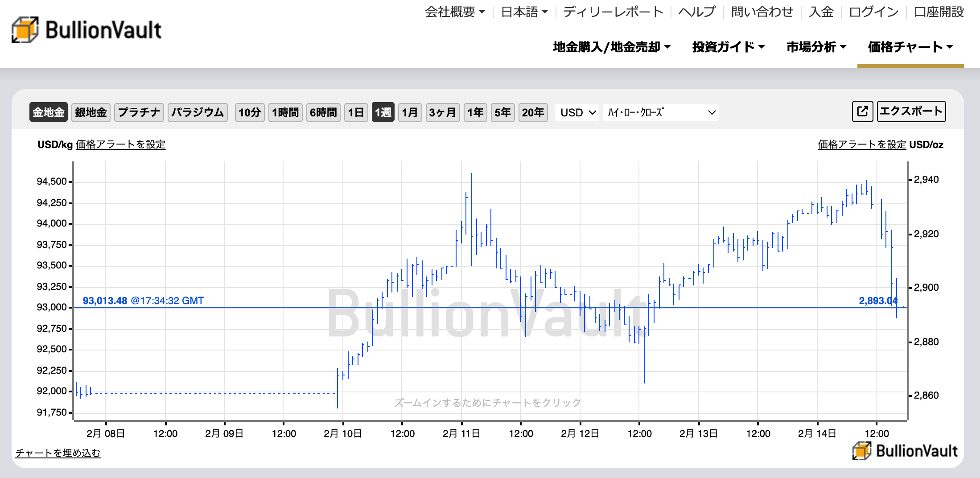Switch chart range to 1週
This screenshot has height=478, width=980.
point(383,112)
